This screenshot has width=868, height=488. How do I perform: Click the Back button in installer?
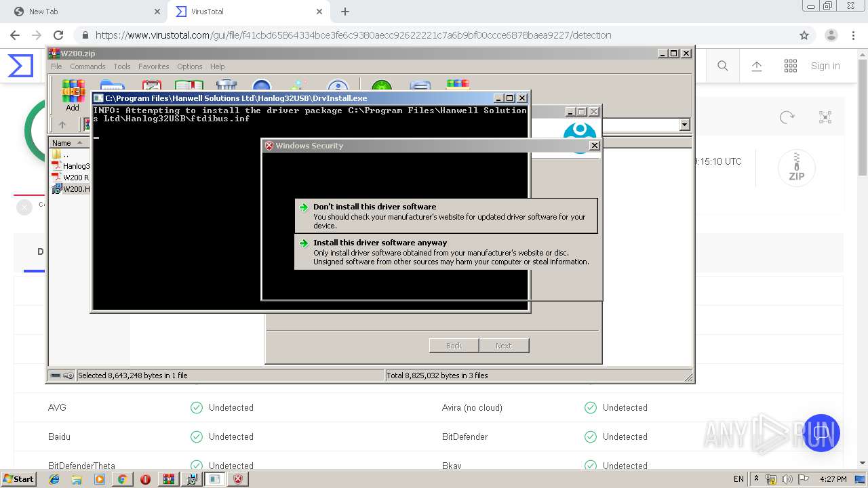click(454, 346)
